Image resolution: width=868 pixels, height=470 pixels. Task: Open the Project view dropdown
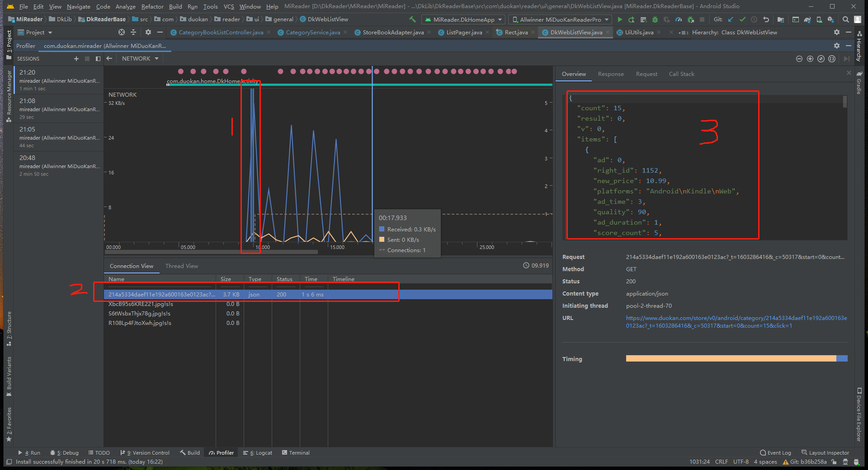pos(35,33)
